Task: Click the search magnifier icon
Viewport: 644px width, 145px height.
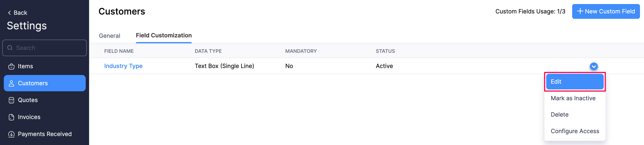Action: [10, 47]
